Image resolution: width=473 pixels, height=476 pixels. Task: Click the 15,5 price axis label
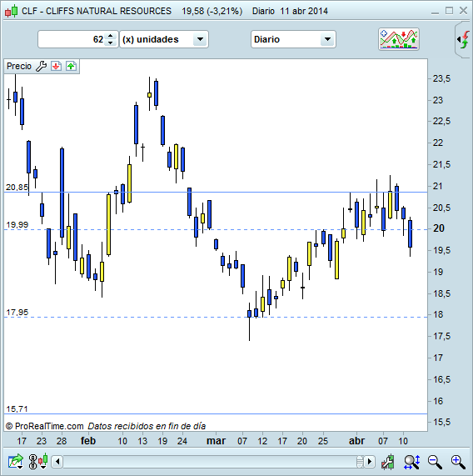point(441,422)
